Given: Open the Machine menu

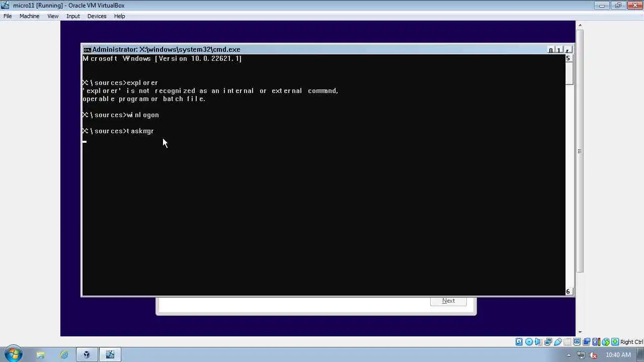Looking at the screenshot, I should (29, 16).
